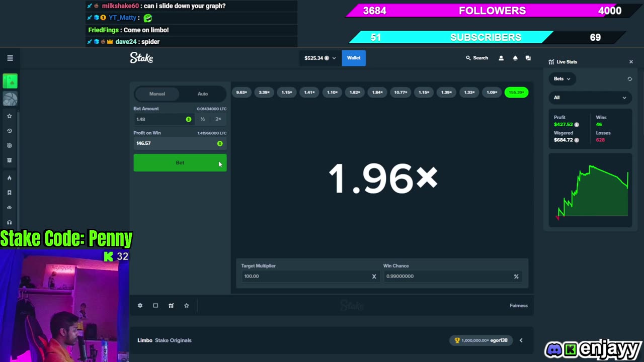Open game settings gear icon

tap(140, 306)
